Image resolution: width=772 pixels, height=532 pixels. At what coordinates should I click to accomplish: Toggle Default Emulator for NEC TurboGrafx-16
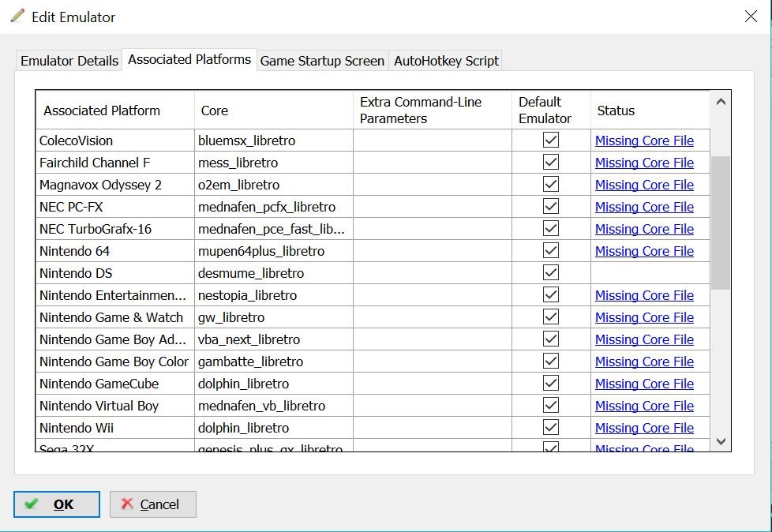click(551, 228)
